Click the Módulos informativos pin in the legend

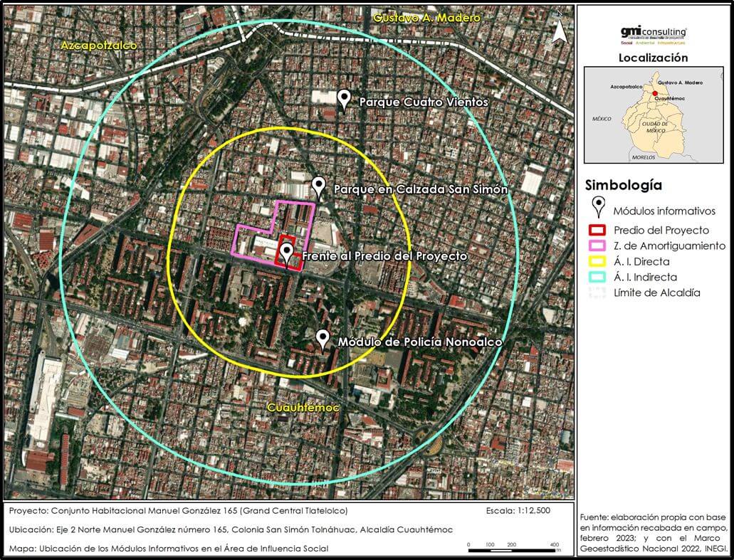(x=599, y=209)
